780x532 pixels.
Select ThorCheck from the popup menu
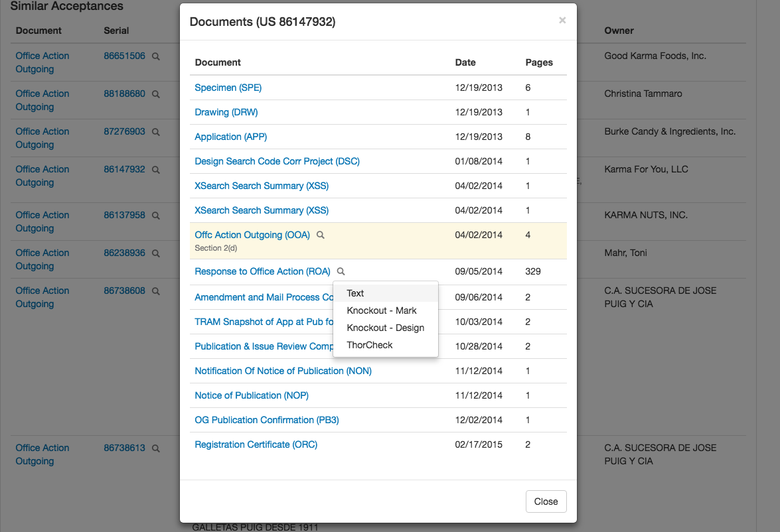(369, 345)
